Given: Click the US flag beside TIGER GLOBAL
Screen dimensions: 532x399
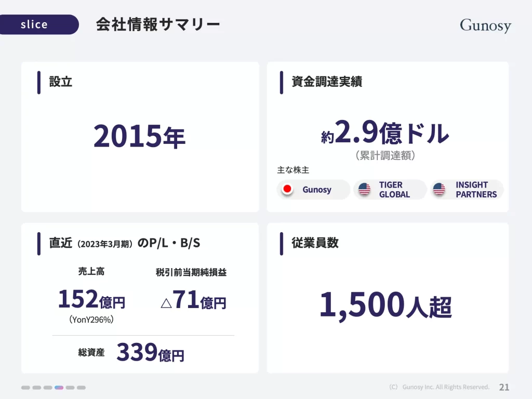Looking at the screenshot, I should [x=365, y=190].
